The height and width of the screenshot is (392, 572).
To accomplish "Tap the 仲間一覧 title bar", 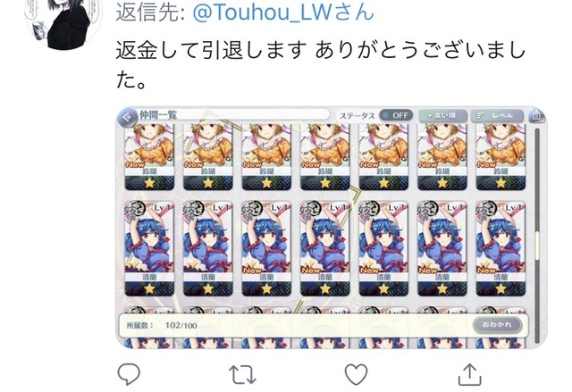I will point(233,115).
